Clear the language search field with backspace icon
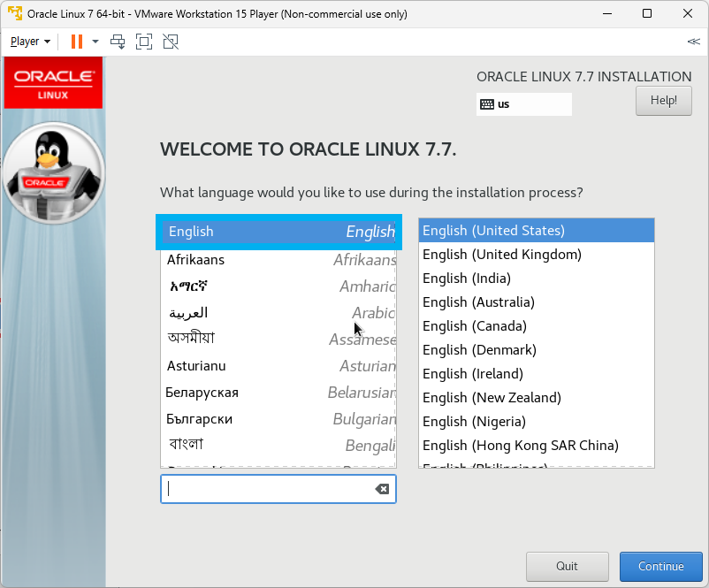Image resolution: width=709 pixels, height=588 pixels. point(382,489)
